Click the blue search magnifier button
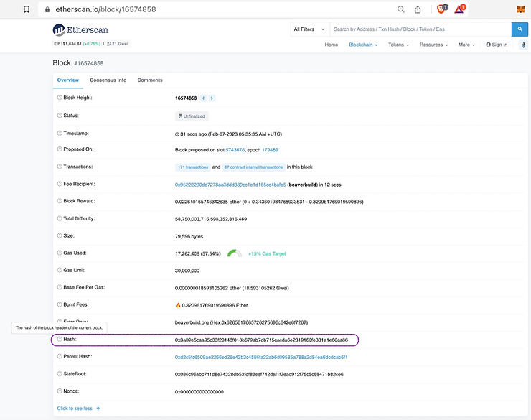 [x=520, y=29]
